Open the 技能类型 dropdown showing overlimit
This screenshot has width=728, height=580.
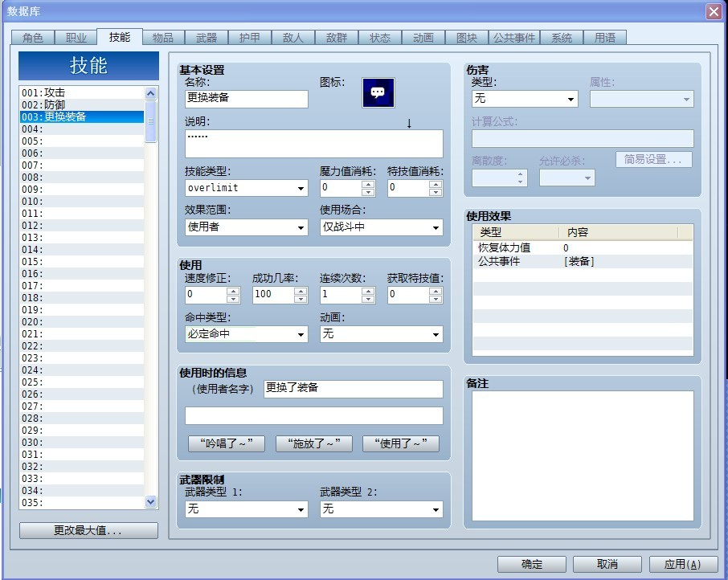(x=247, y=188)
